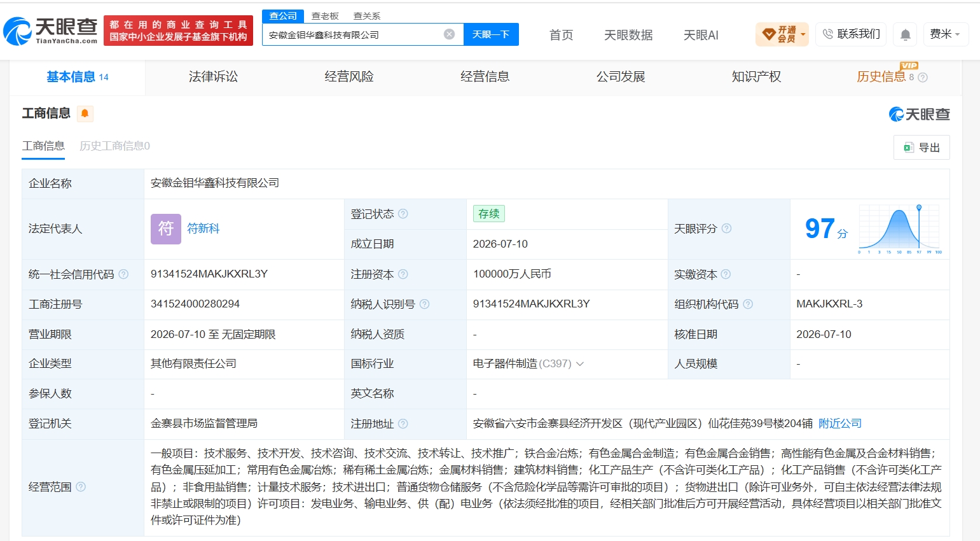This screenshot has height=541, width=980.
Task: Open the 符新科 legal representative link
Action: [x=204, y=228]
